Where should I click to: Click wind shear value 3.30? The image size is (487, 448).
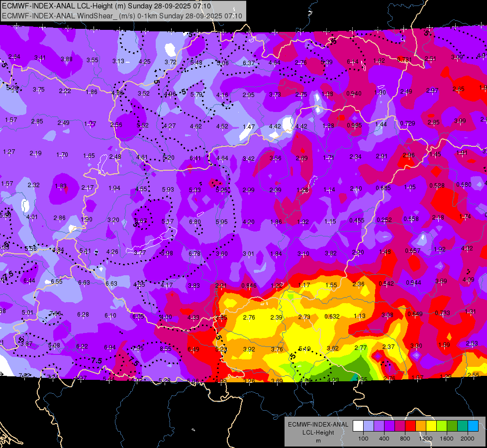pyautogui.click(x=416, y=346)
